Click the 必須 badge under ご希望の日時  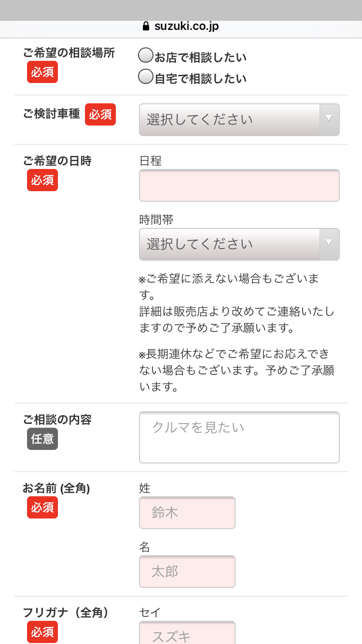tap(42, 180)
